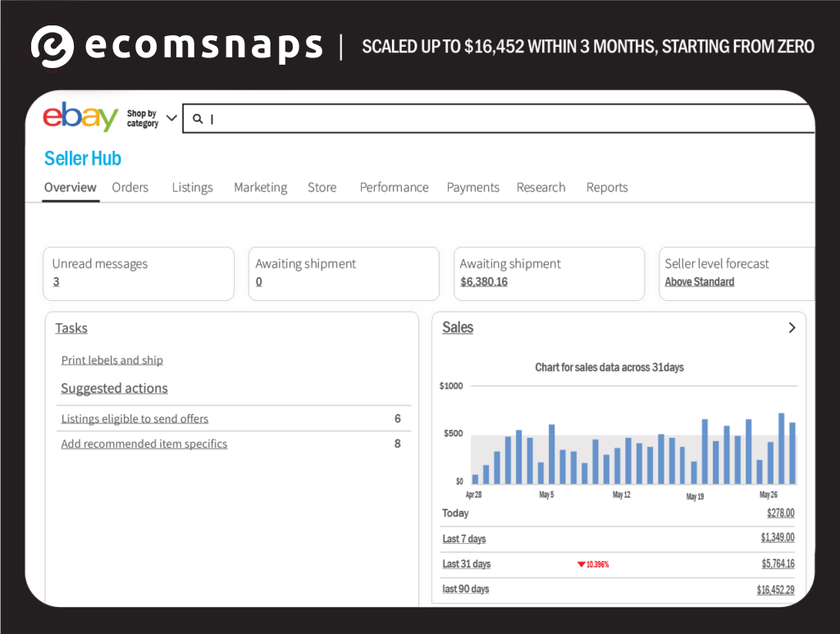Image resolution: width=840 pixels, height=634 pixels.
Task: Open the Shop by category label
Action: click(143, 118)
